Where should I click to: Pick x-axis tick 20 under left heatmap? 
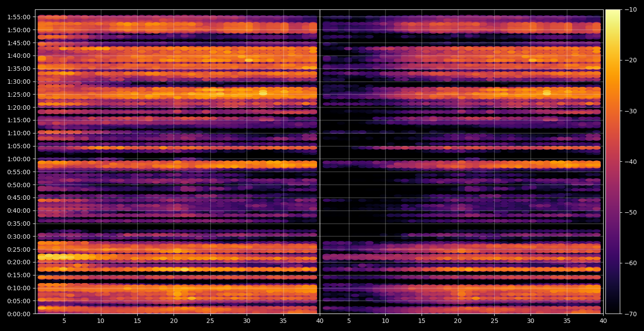pos(174,321)
